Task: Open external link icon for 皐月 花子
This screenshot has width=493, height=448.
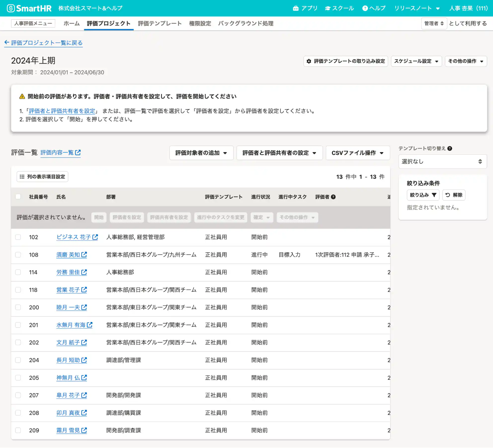Action: [84, 395]
